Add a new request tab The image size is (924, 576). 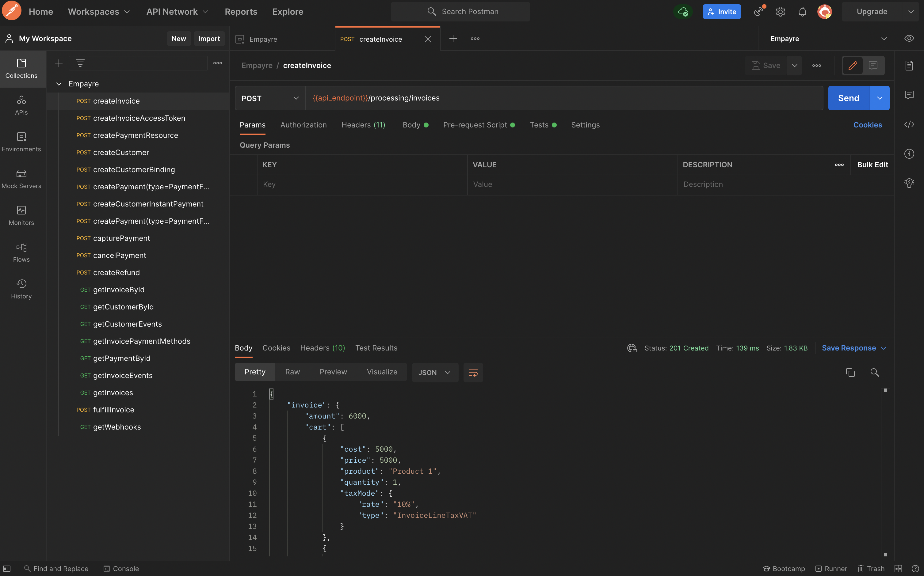(x=453, y=39)
